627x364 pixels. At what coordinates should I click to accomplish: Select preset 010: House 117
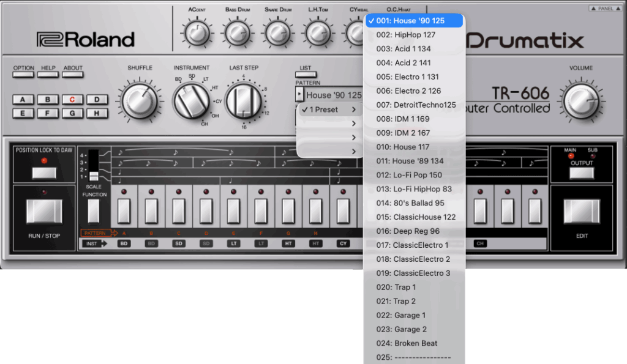[415, 147]
